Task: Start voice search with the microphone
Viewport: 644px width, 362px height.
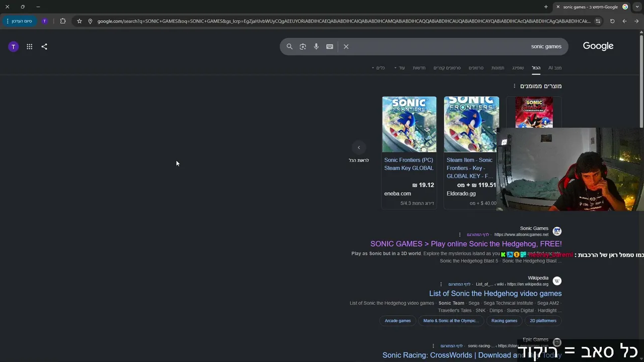Action: pyautogui.click(x=316, y=46)
